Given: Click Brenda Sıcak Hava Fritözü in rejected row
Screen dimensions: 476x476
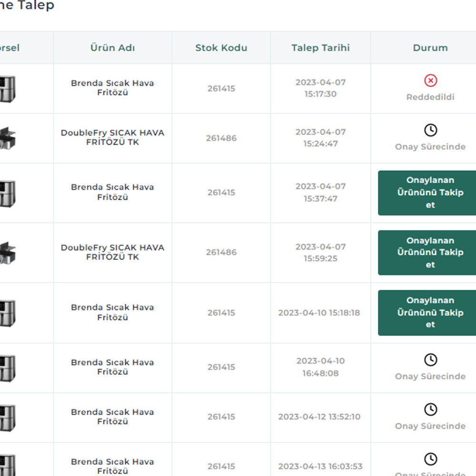Looking at the screenshot, I should [x=112, y=88].
